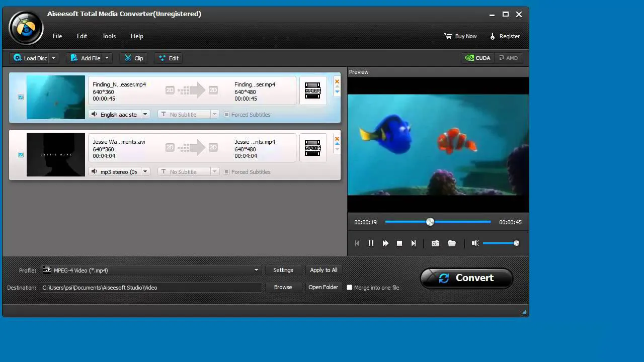
Task: Mute the preview volume speaker icon
Action: click(475, 243)
